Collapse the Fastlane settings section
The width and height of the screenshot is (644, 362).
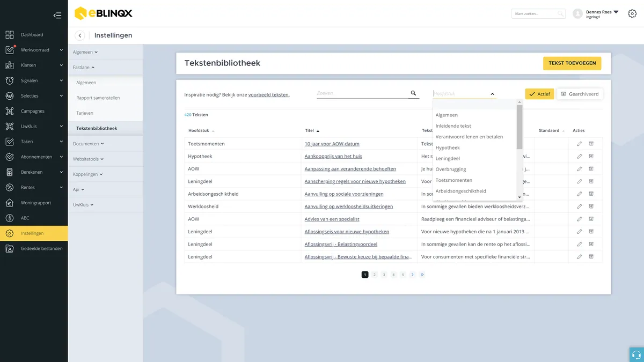click(84, 68)
